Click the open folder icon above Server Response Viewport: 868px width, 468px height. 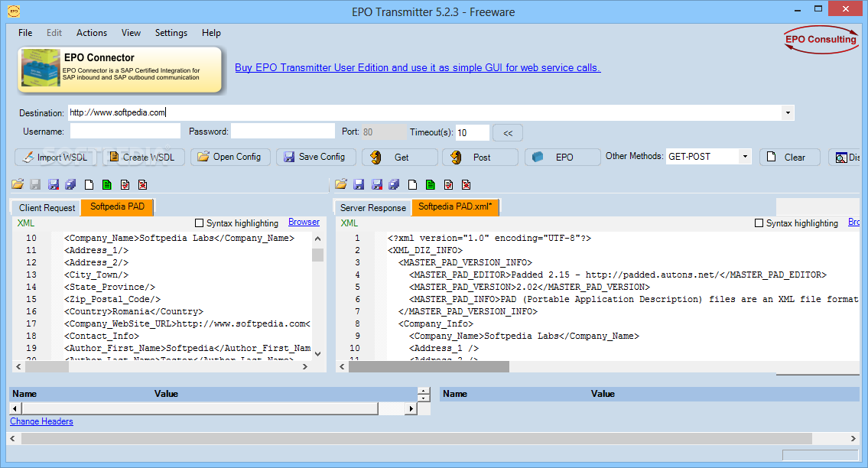[x=341, y=184]
